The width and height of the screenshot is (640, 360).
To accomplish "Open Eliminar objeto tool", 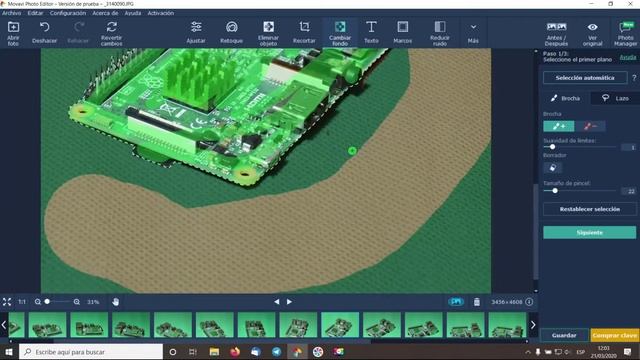I will point(268,33).
